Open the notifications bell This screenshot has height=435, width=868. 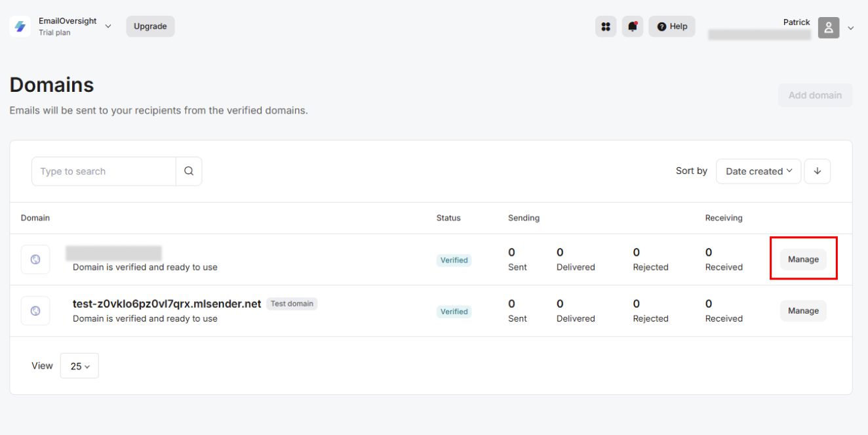[632, 26]
